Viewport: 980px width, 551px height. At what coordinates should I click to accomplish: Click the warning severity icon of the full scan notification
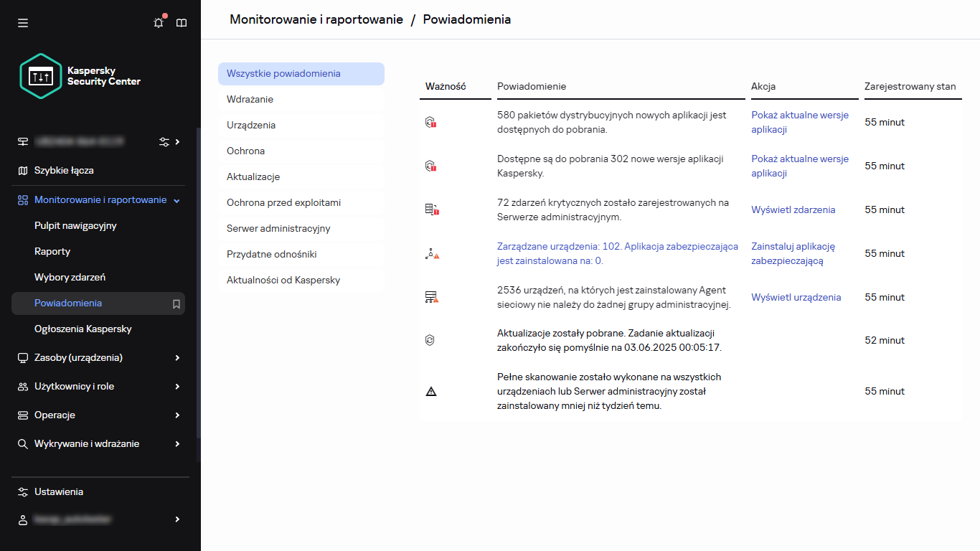coord(432,391)
